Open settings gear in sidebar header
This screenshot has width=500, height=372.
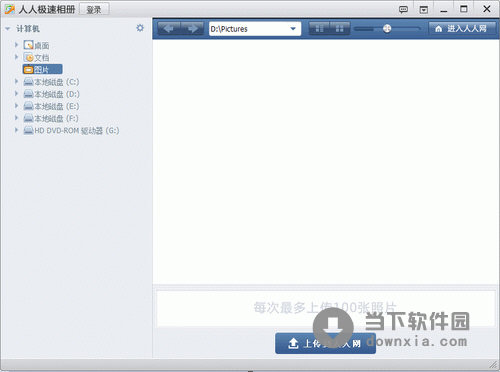[x=140, y=28]
